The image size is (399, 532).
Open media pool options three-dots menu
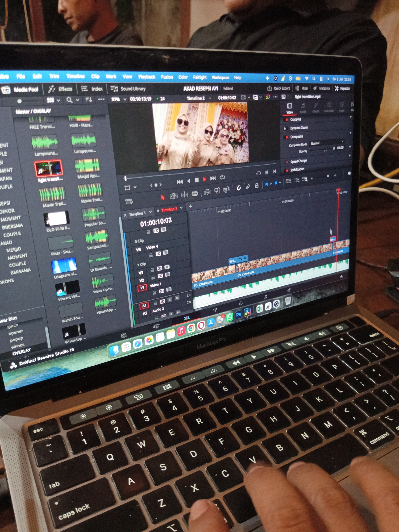[x=101, y=99]
